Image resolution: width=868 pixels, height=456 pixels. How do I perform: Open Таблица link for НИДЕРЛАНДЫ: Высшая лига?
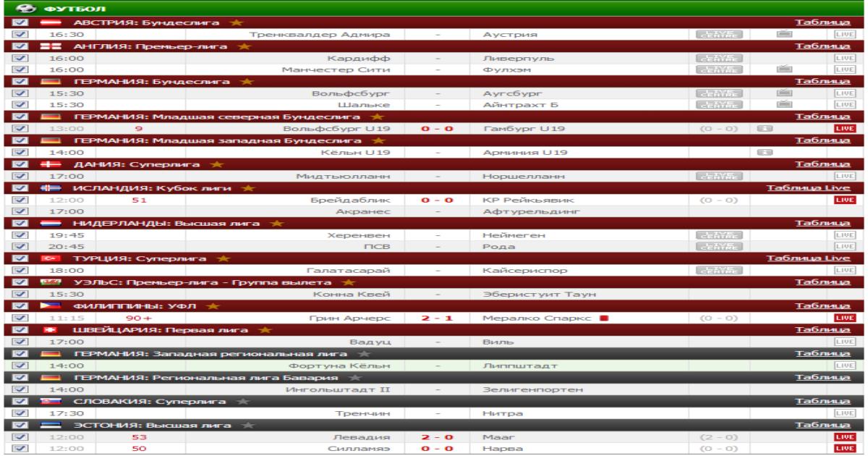pos(822,224)
